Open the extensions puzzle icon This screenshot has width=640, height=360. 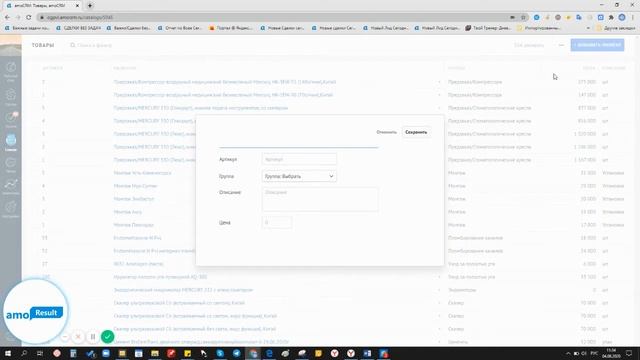point(611,18)
